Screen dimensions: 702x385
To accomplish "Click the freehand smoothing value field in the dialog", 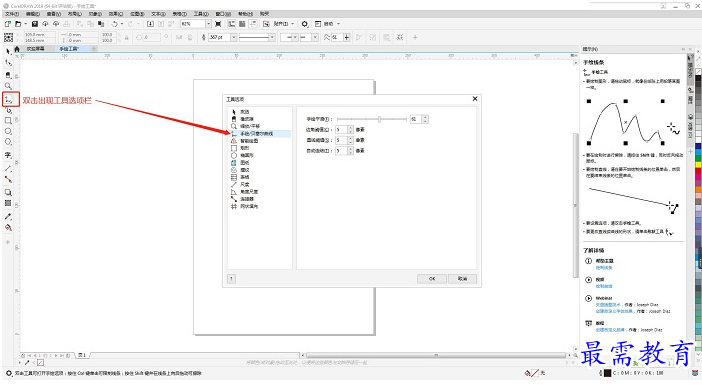I will (x=416, y=119).
